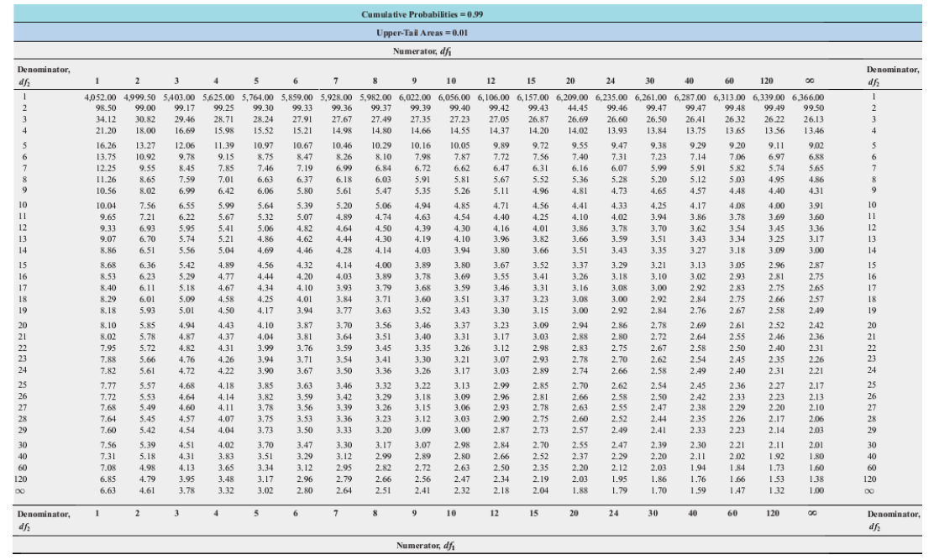Click the value 12.25 in row 7
The width and height of the screenshot is (934, 560).
[106, 169]
